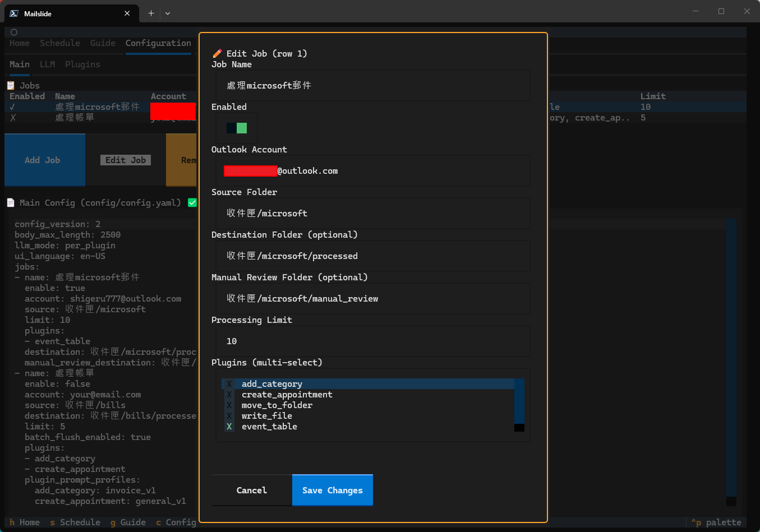Image resolution: width=760 pixels, height=532 pixels.
Task: Open the terminal tab dropdown chevron
Action: pos(167,13)
